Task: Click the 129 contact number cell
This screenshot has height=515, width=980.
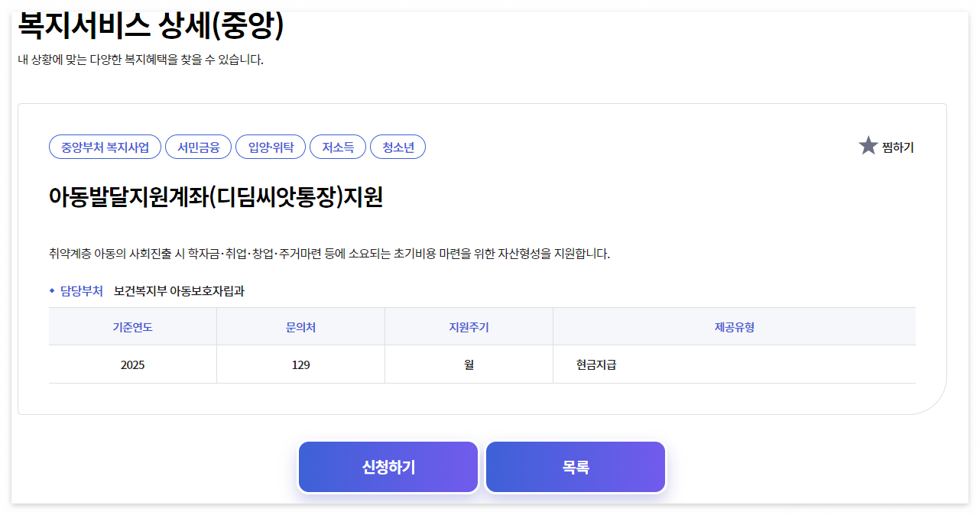Action: click(x=300, y=364)
